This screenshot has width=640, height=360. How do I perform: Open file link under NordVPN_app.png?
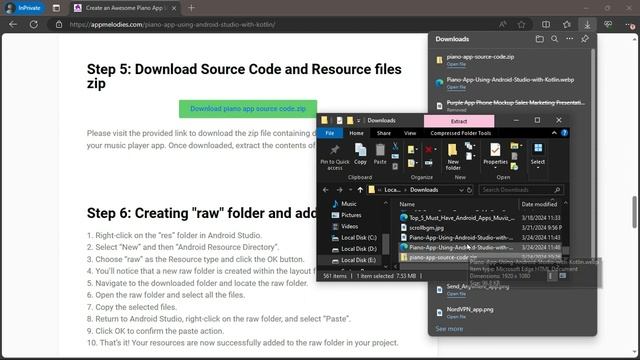click(x=456, y=317)
